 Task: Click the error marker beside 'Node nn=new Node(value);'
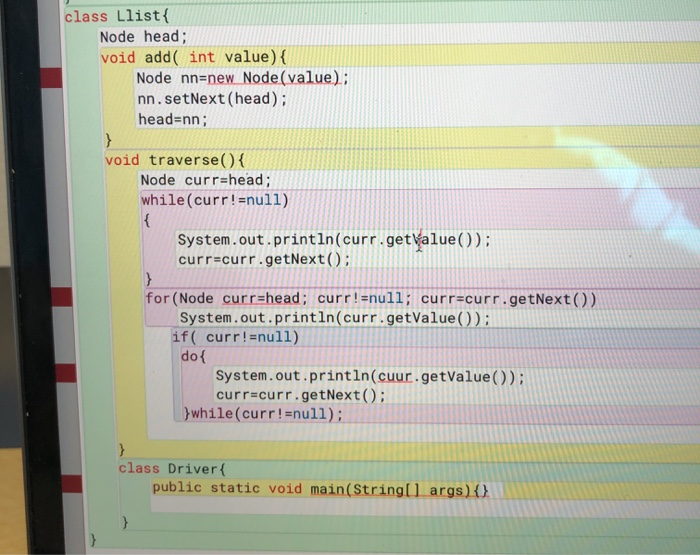51,78
